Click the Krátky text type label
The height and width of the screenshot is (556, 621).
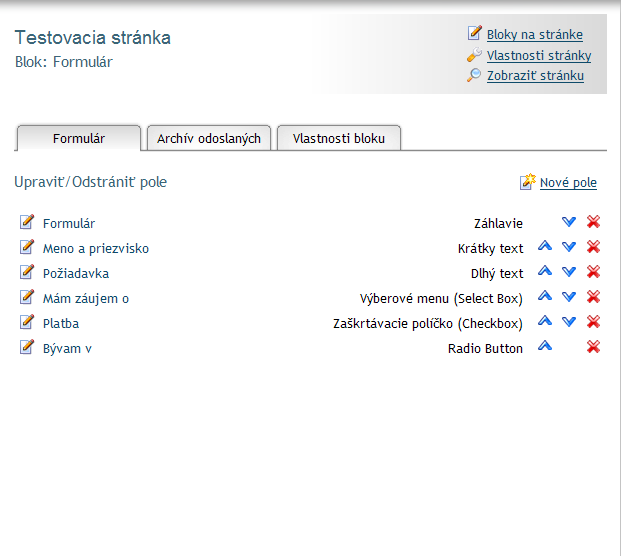(490, 248)
